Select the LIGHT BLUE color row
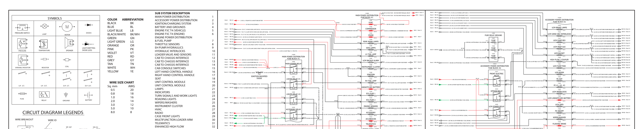This screenshot has width=644, height=129. click(x=121, y=31)
